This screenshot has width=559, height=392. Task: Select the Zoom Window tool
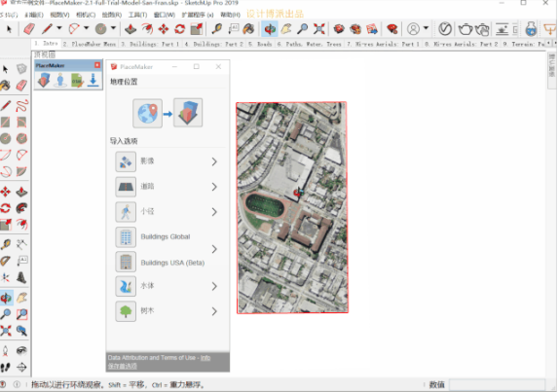tap(21, 314)
